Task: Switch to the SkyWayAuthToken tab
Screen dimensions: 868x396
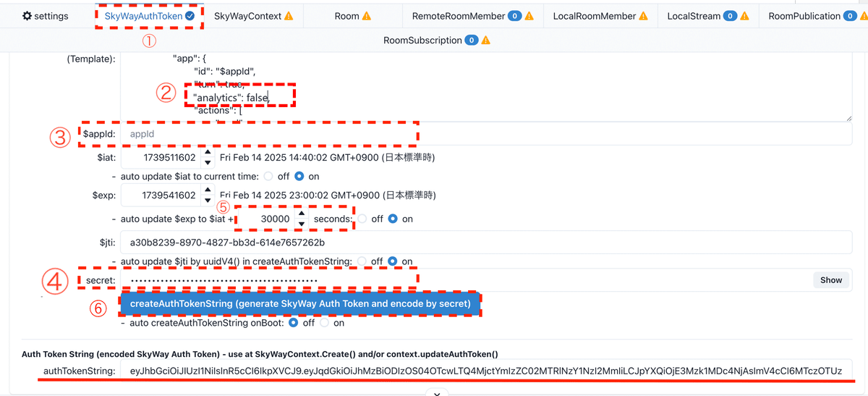Action: tap(149, 16)
